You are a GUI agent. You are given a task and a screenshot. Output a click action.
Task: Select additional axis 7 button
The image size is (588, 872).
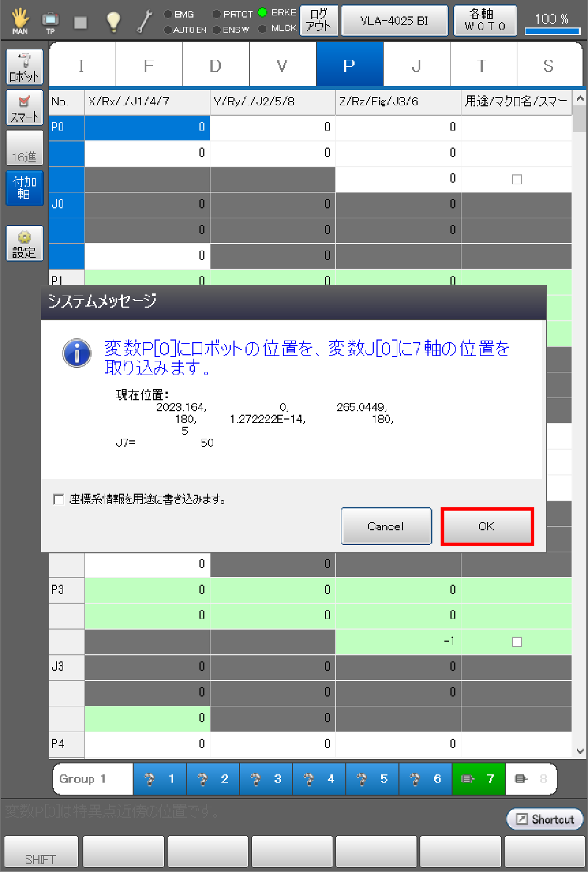(x=478, y=779)
